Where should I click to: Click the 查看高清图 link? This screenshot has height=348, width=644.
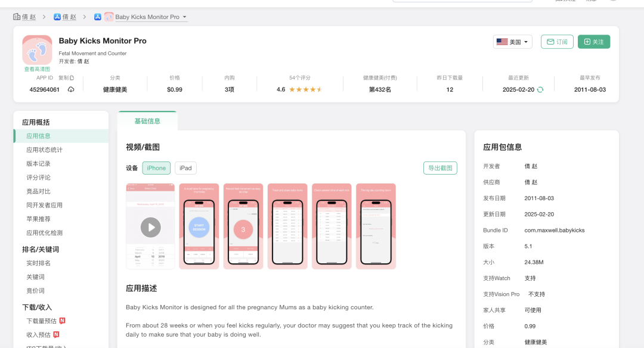(x=37, y=69)
